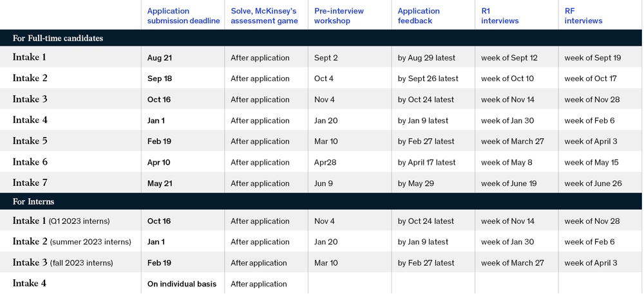Select the Pre-interview workshop column header
This screenshot has height=294, width=644.
click(339, 16)
